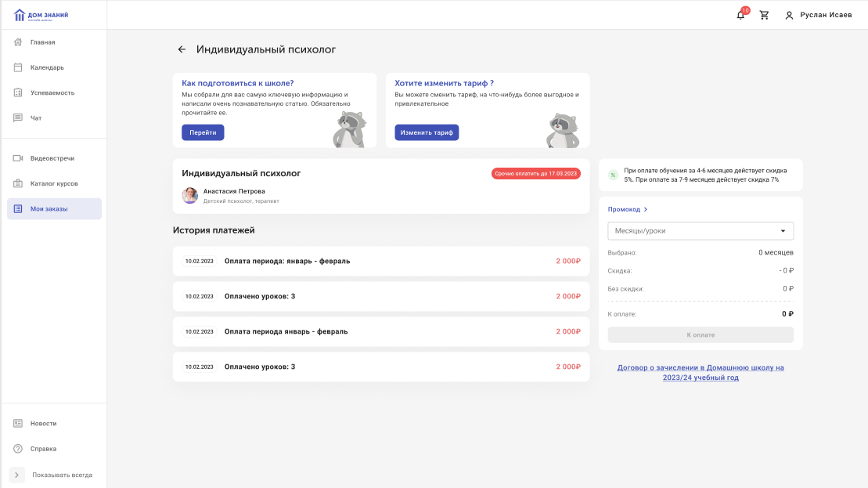Image resolution: width=868 pixels, height=488 pixels.
Task: Click Хотите изменить тариф? heading
Action: point(444,83)
